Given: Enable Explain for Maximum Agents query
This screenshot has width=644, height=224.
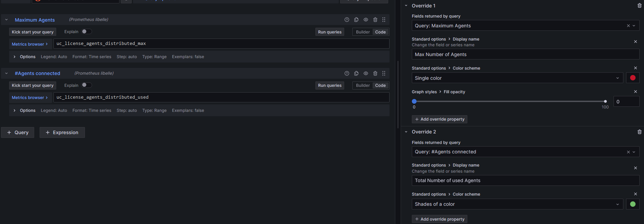Looking at the screenshot, I should 87,32.
